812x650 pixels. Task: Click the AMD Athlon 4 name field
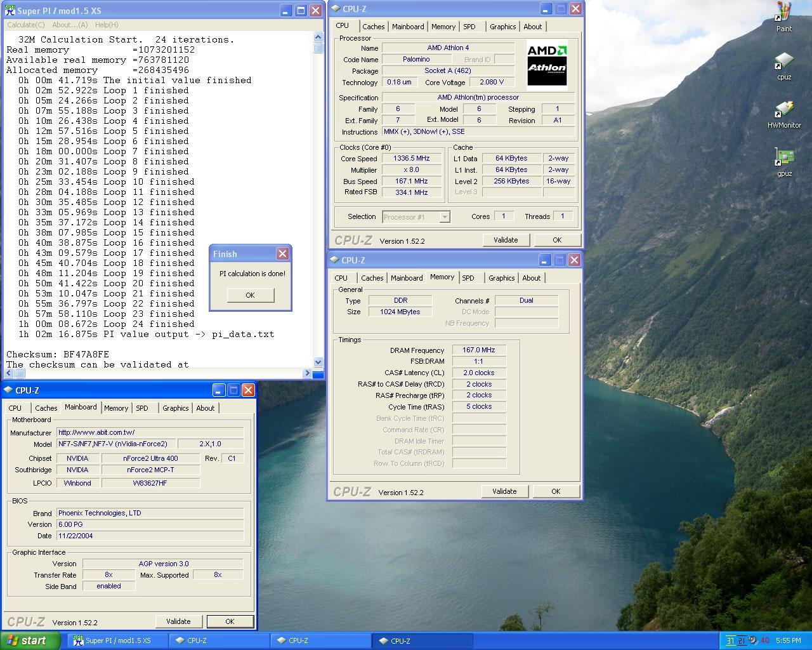[x=448, y=48]
